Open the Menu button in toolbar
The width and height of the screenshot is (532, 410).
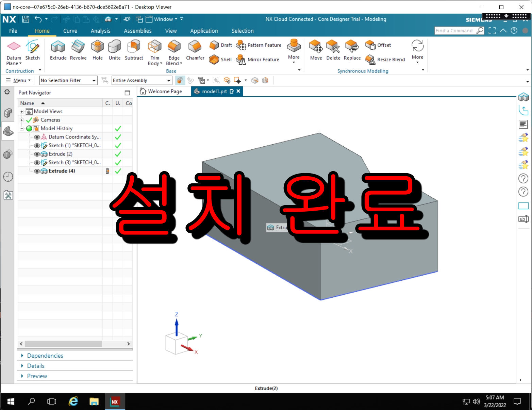(x=19, y=80)
